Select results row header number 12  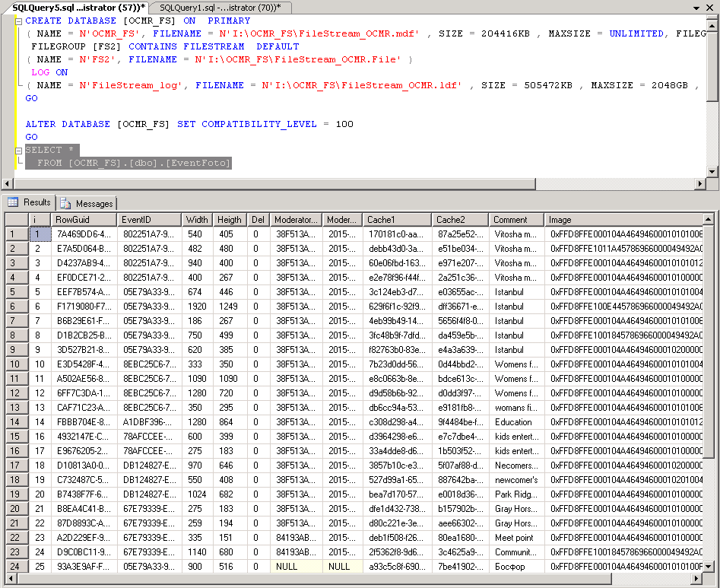click(17, 393)
